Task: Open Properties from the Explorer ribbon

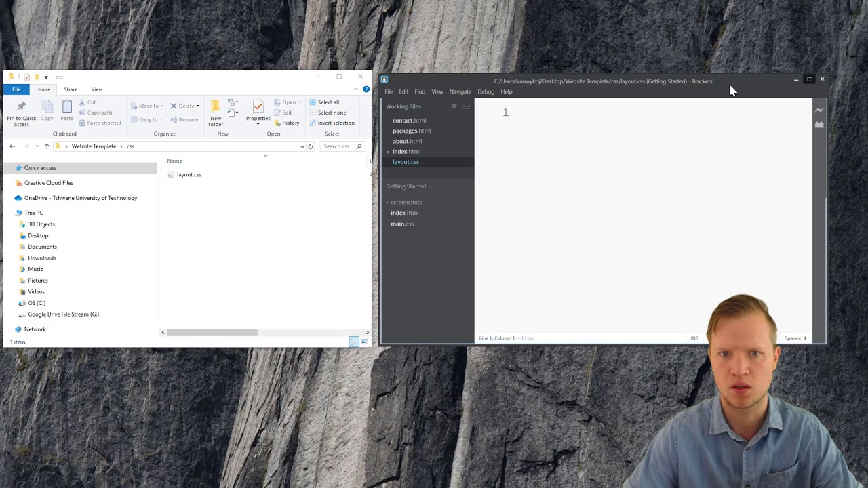Action: (258, 113)
